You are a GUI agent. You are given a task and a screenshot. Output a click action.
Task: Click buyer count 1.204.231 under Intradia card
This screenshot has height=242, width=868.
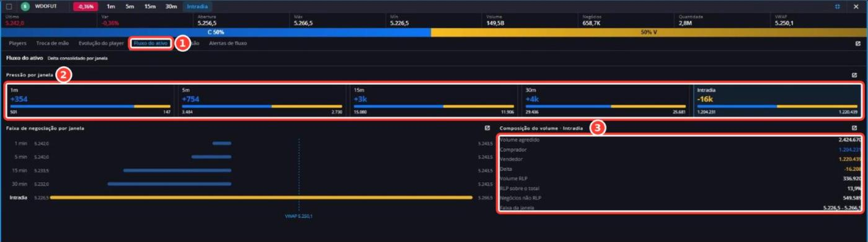click(706, 112)
